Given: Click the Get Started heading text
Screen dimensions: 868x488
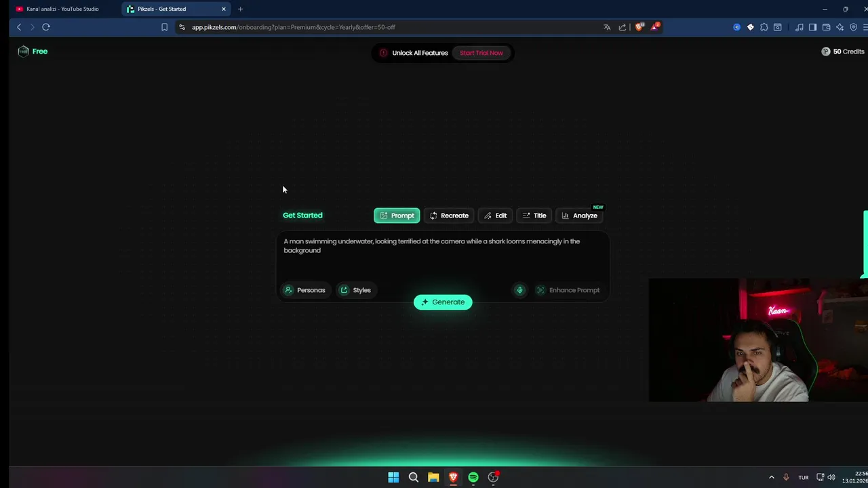Looking at the screenshot, I should point(302,216).
